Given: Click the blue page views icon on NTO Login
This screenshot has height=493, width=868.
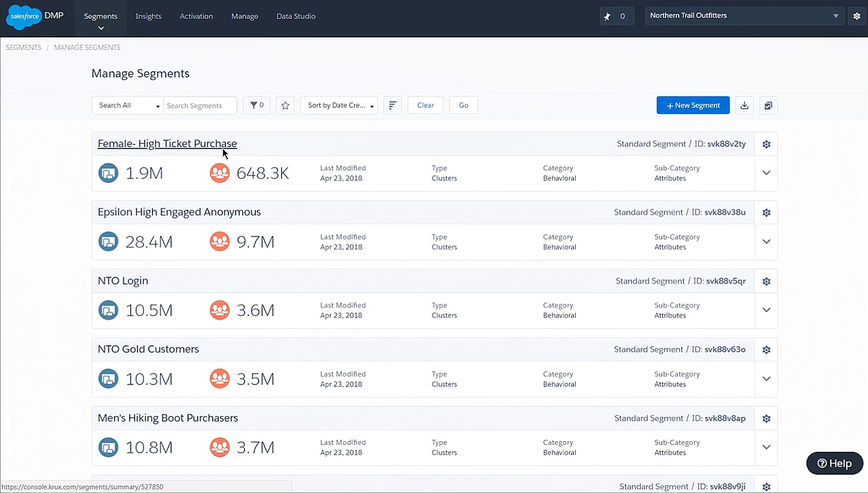Looking at the screenshot, I should click(108, 310).
